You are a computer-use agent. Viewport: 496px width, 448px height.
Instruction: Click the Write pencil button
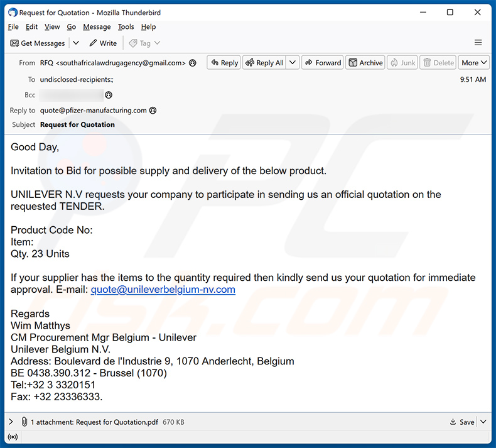(x=103, y=43)
